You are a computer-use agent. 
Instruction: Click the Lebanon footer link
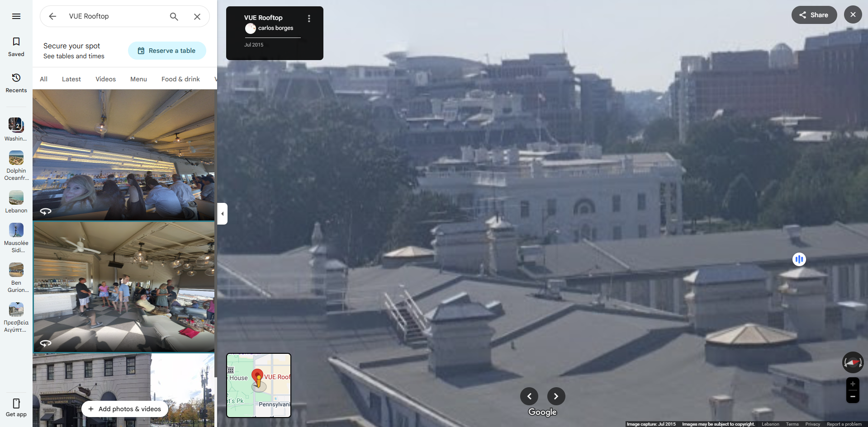click(770, 424)
